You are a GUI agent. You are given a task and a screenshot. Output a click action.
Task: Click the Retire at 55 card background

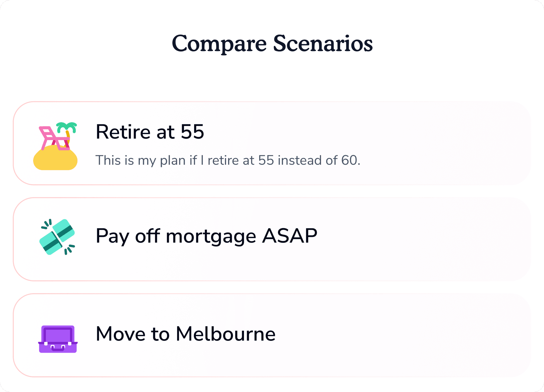(397, 143)
